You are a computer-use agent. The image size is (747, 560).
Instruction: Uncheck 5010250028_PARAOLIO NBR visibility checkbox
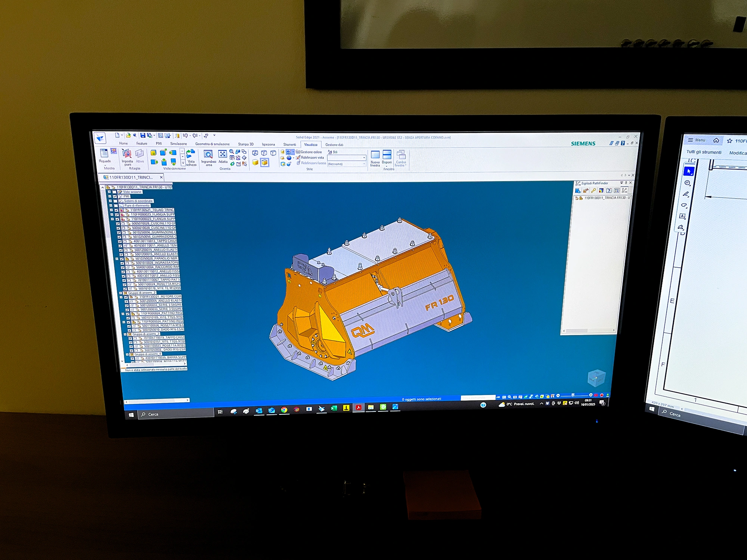tap(121, 259)
